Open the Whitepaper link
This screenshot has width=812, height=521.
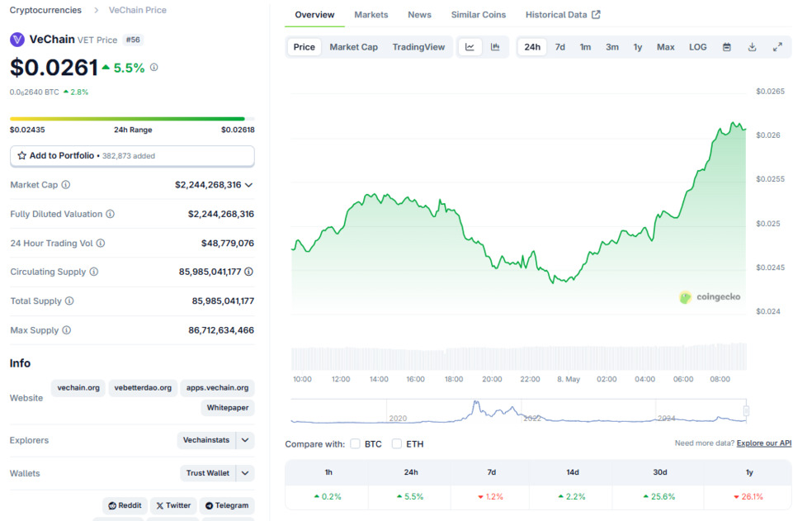pos(227,408)
